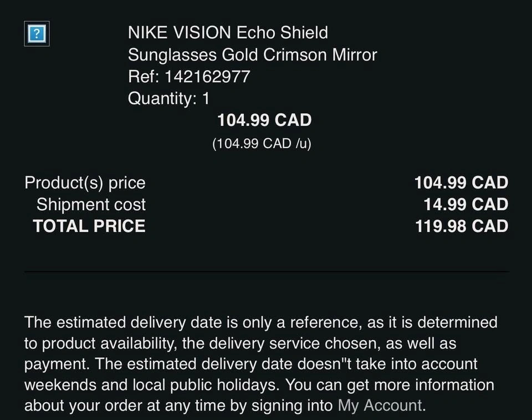532x420 pixels.
Task: Open the My Account link
Action: 380,406
